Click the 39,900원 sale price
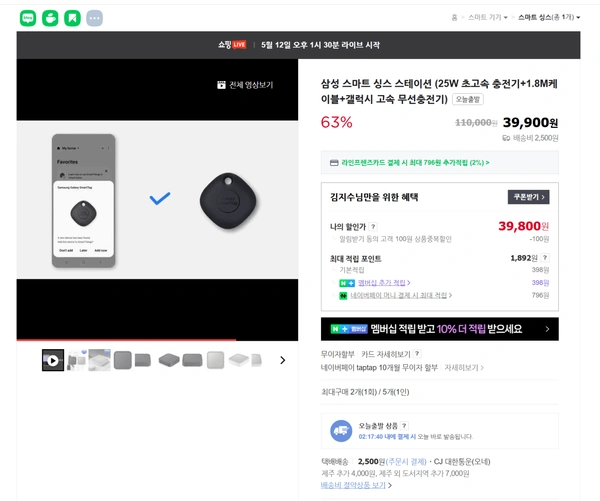The image size is (600, 501). [530, 122]
